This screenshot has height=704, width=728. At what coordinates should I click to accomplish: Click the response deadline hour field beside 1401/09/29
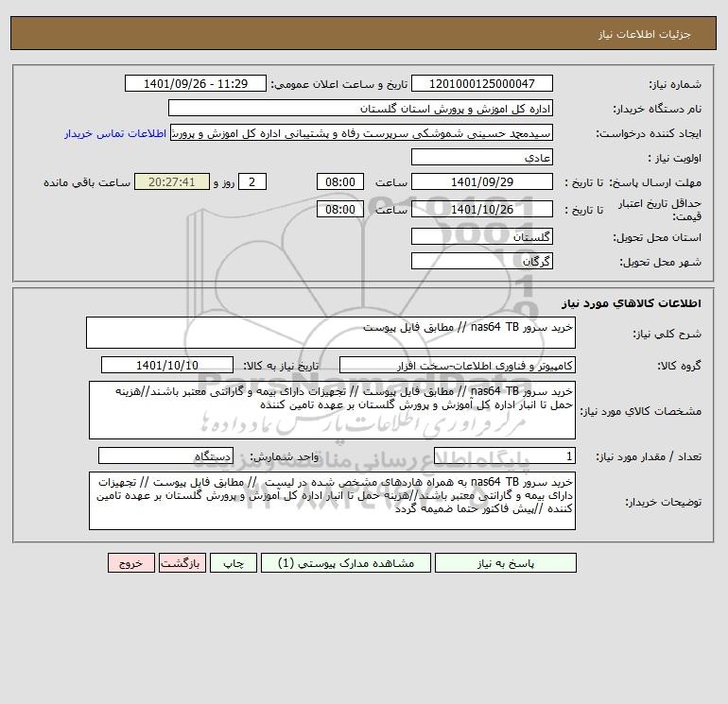click(339, 182)
